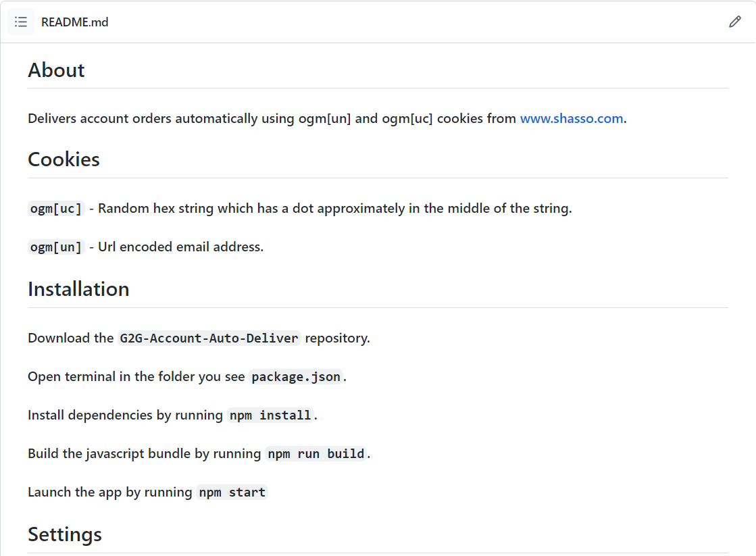Click the 'Random hex string' description text

click(334, 209)
